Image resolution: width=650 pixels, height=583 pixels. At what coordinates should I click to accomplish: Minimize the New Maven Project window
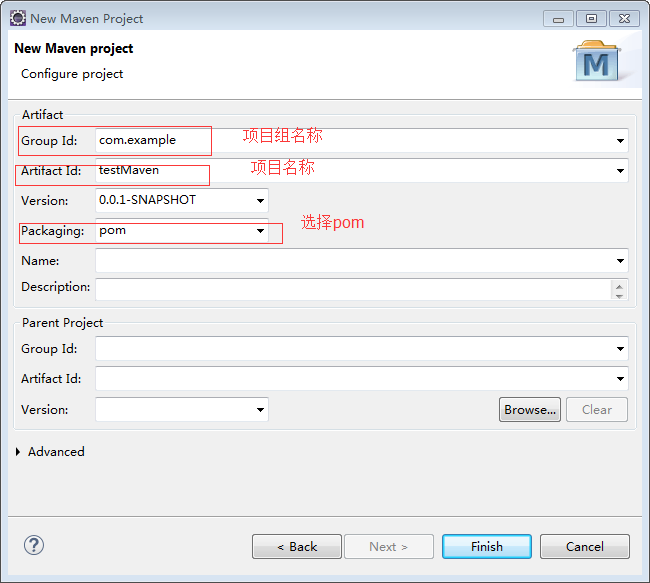tap(558, 19)
